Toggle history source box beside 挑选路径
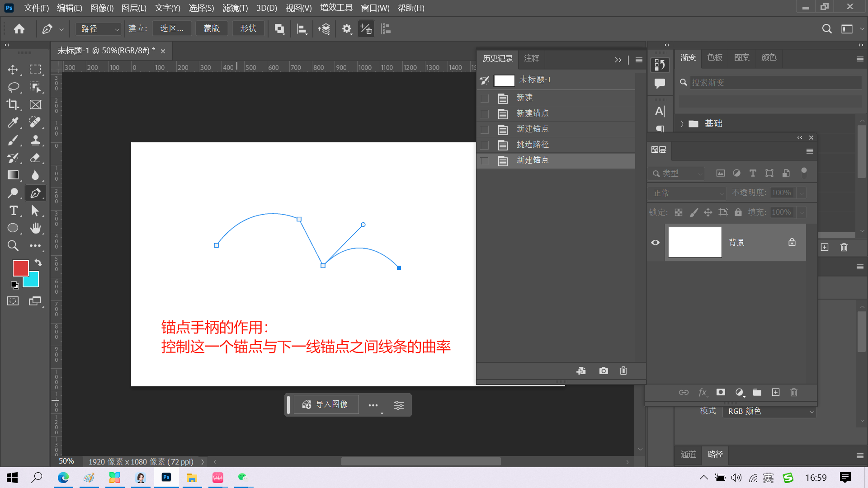 click(x=485, y=145)
